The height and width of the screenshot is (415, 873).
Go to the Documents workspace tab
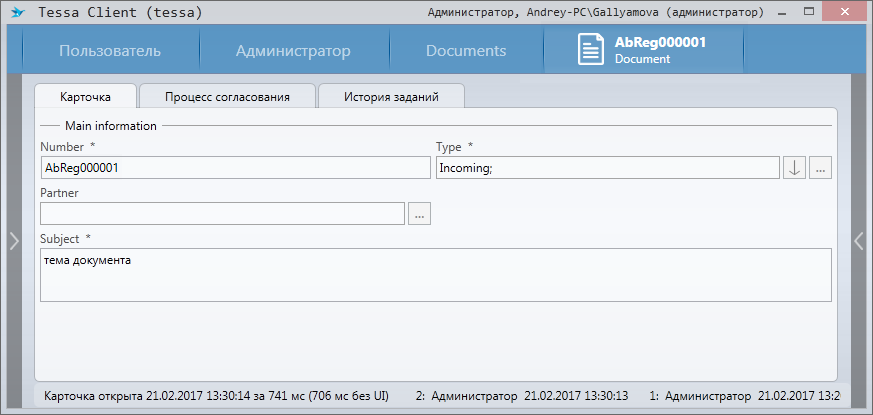(x=466, y=51)
